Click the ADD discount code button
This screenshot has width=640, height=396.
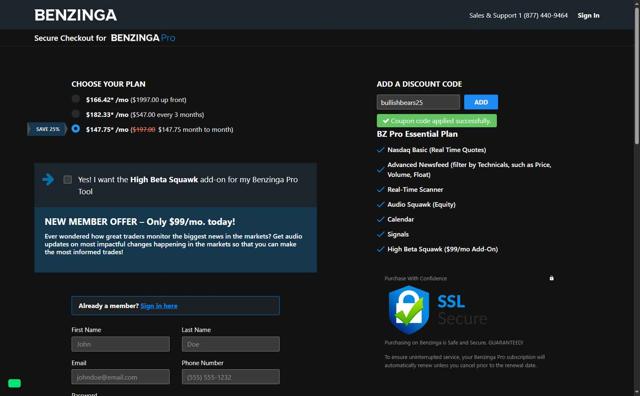pos(481,102)
